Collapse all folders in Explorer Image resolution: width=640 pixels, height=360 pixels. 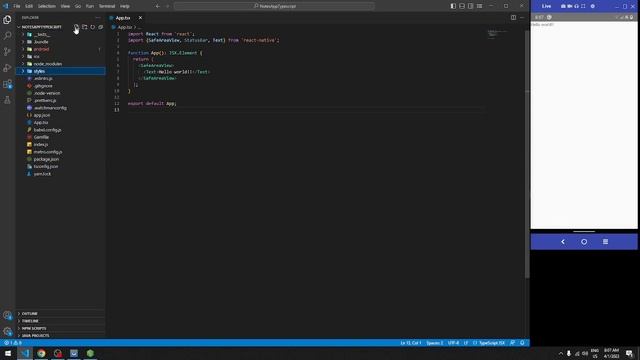point(101,27)
